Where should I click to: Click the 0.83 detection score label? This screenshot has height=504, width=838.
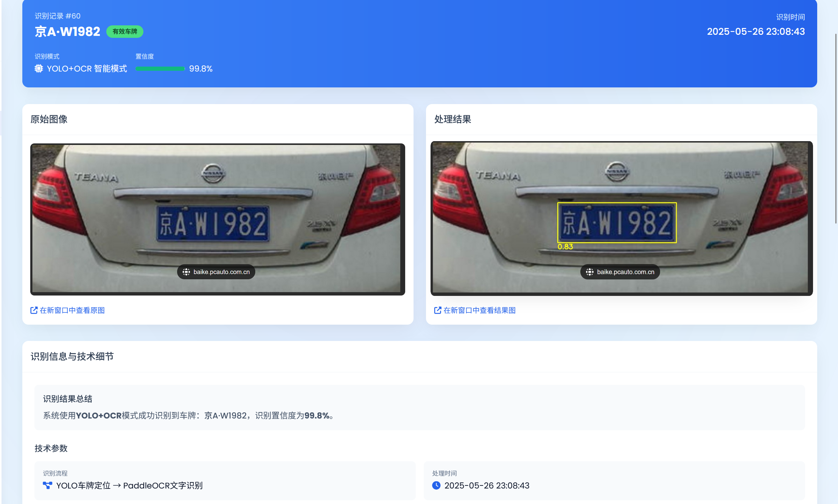pos(565,247)
